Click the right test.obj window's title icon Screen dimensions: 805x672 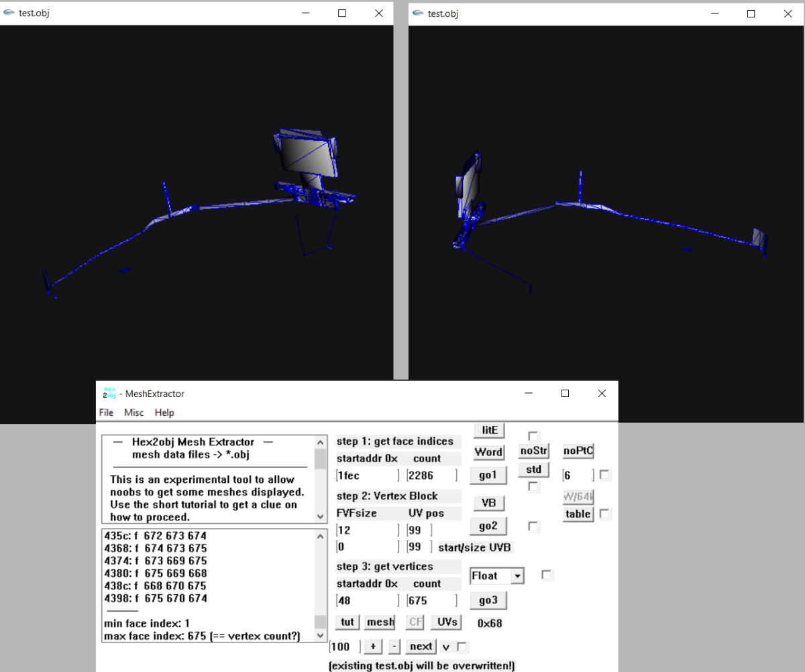click(418, 13)
